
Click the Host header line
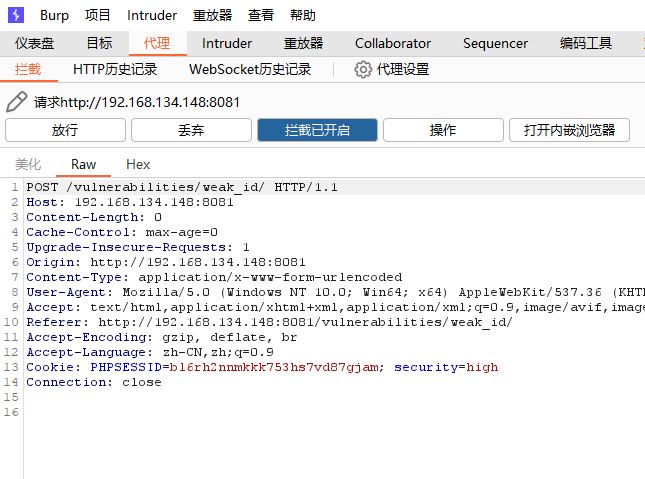pyautogui.click(x=130, y=202)
